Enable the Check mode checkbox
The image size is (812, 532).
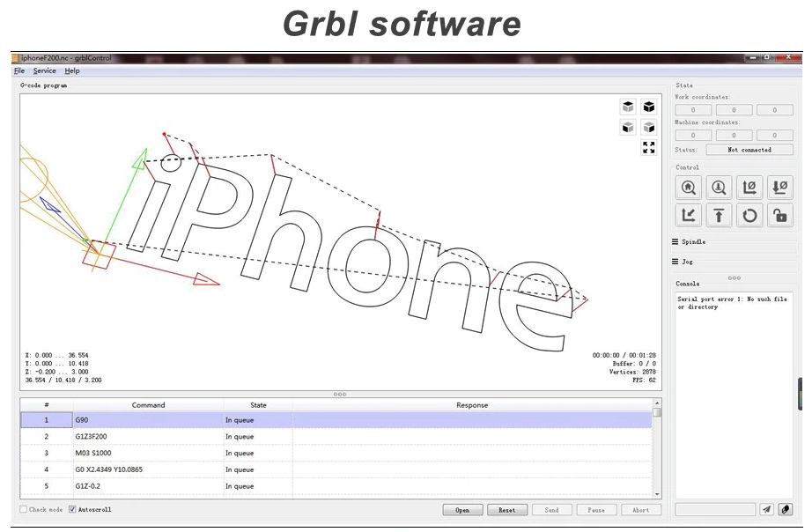click(23, 510)
